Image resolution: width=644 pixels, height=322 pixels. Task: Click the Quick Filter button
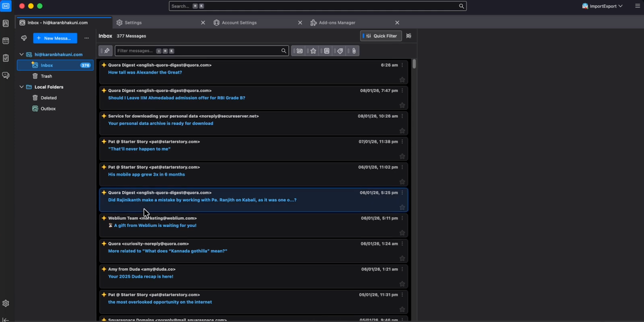point(381,36)
